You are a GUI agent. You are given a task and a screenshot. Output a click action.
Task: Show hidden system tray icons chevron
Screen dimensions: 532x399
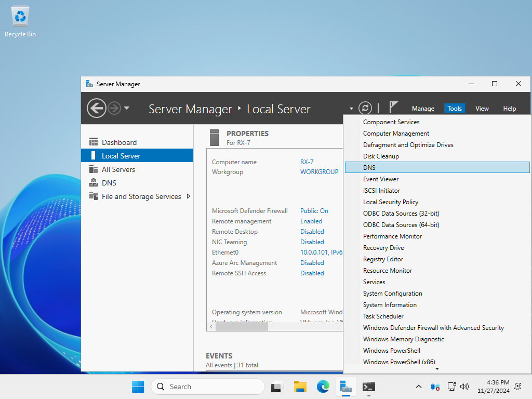pos(419,387)
